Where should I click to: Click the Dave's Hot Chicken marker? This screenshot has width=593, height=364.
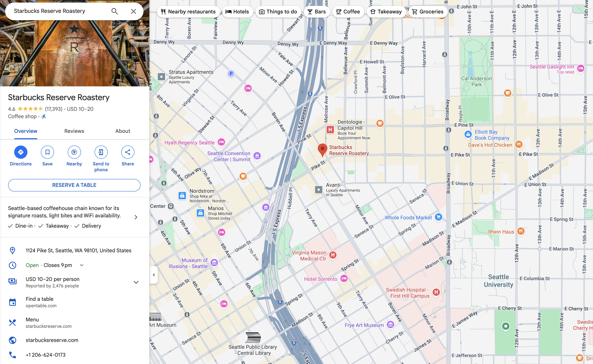519,144
